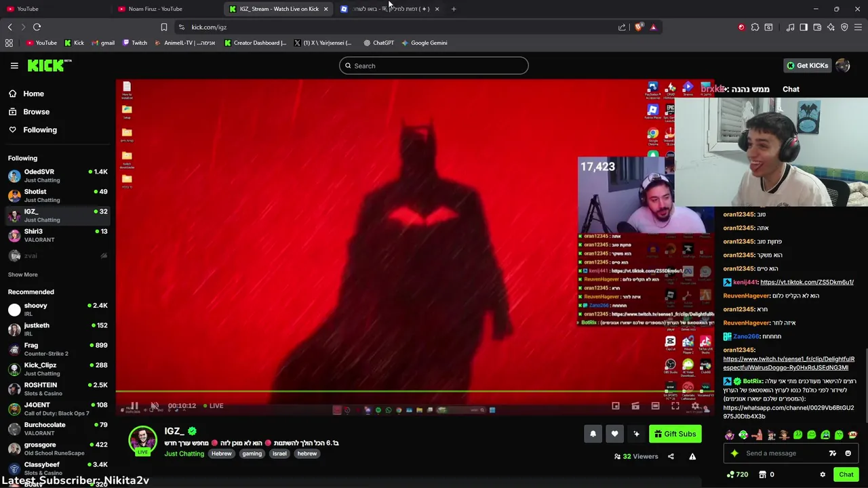Click the KICK logo
Viewport: 868px width, 488px height.
pyautogui.click(x=50, y=65)
